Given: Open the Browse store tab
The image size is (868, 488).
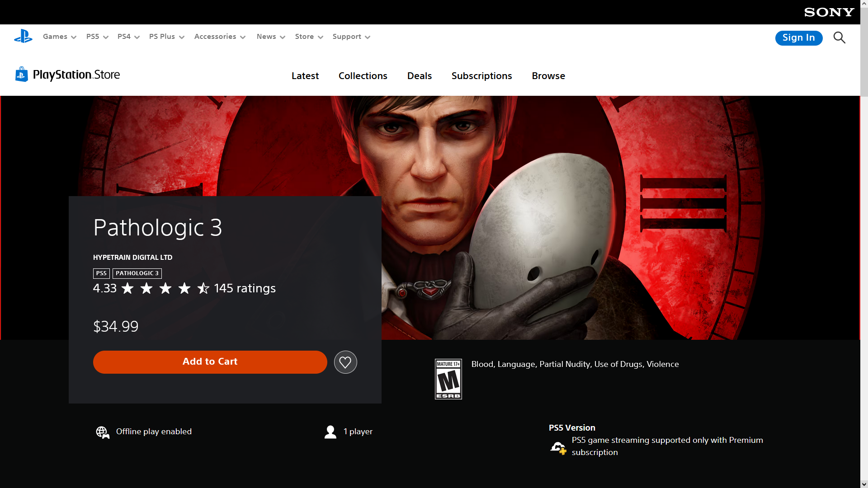Looking at the screenshot, I should [x=548, y=76].
